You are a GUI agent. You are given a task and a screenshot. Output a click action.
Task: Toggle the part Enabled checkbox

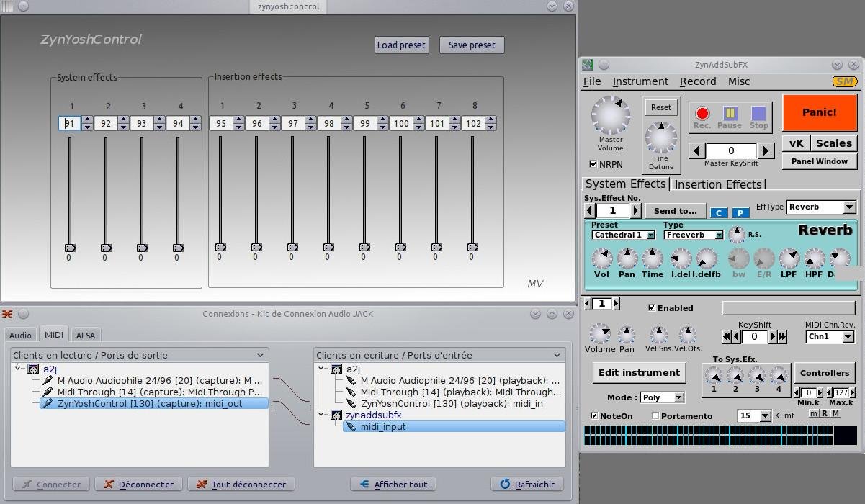pos(652,307)
